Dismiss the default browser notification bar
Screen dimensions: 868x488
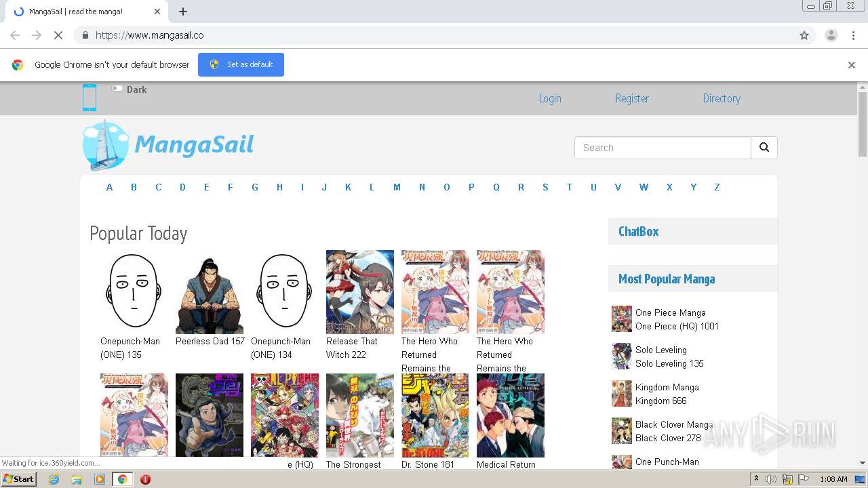point(852,65)
